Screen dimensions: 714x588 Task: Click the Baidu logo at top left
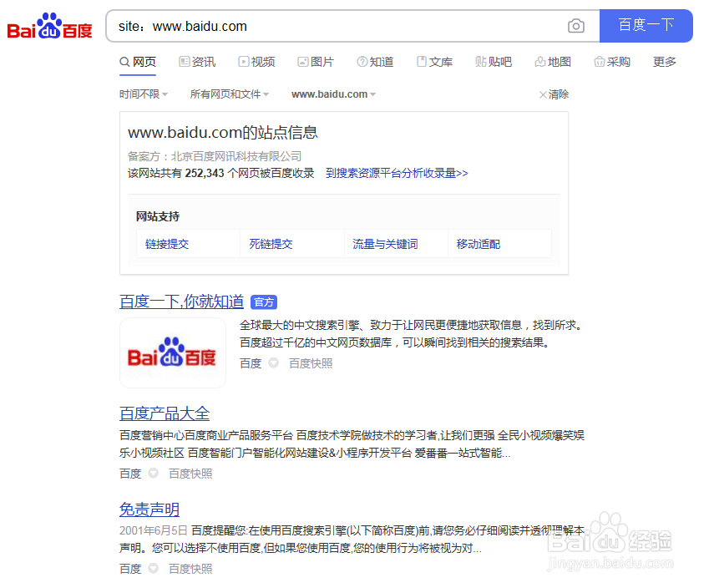pyautogui.click(x=49, y=26)
